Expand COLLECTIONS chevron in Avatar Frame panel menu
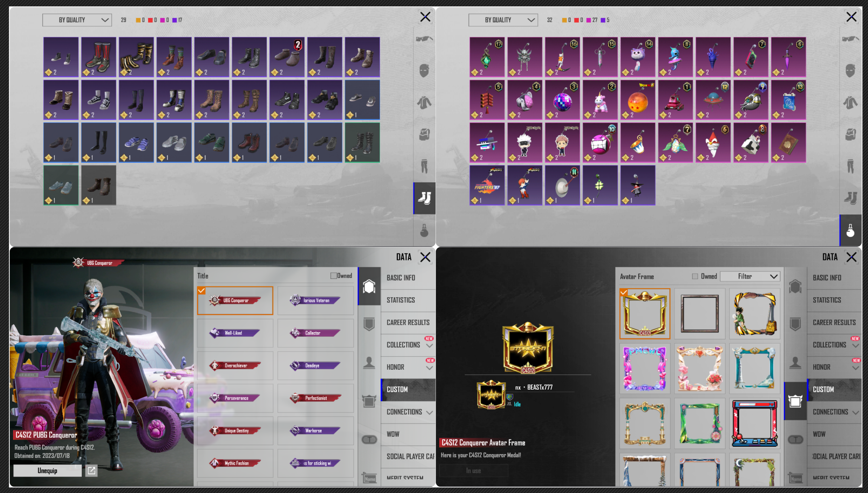868x493 pixels. tap(856, 346)
